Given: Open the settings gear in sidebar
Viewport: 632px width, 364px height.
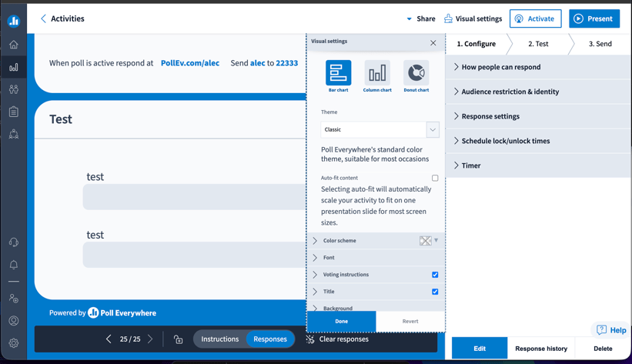Looking at the screenshot, I should pos(14,343).
